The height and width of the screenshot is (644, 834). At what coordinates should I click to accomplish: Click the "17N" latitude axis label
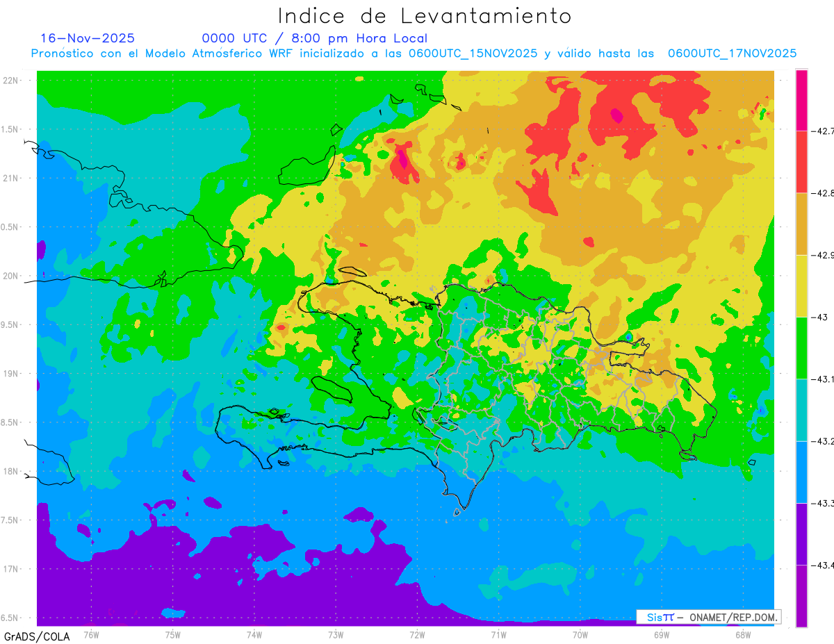(x=11, y=569)
